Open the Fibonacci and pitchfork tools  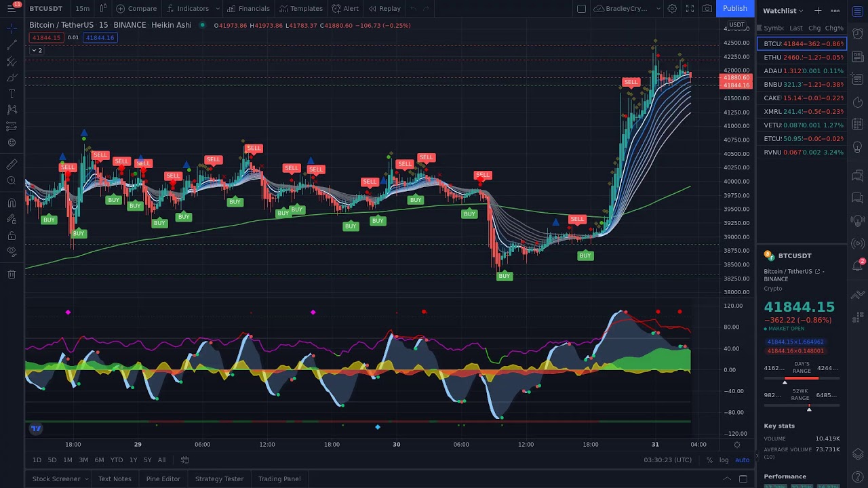coord(12,61)
